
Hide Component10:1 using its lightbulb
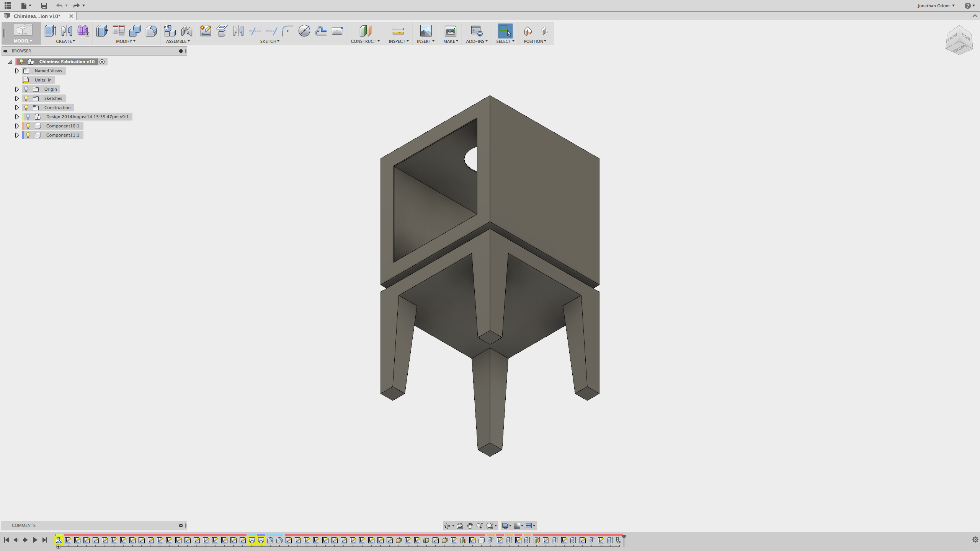pos(28,126)
